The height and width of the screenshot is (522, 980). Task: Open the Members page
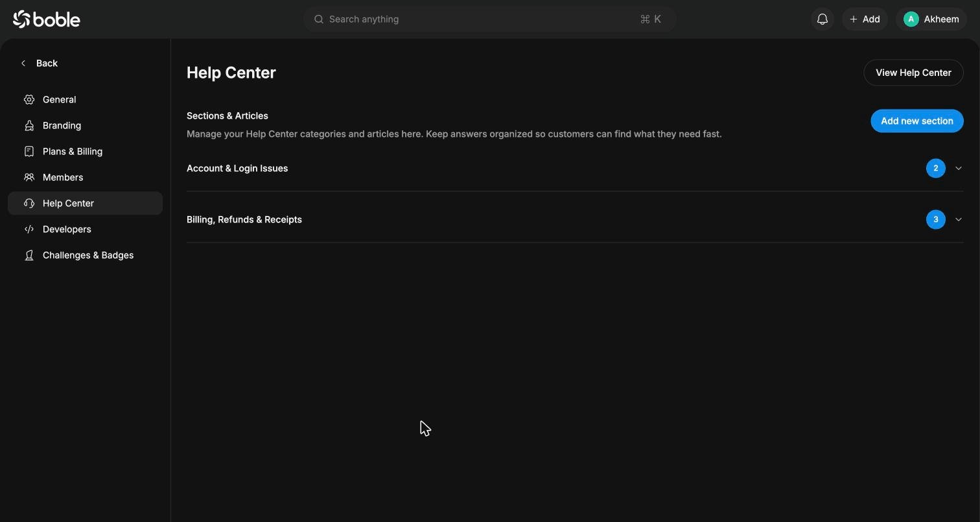tap(85, 178)
